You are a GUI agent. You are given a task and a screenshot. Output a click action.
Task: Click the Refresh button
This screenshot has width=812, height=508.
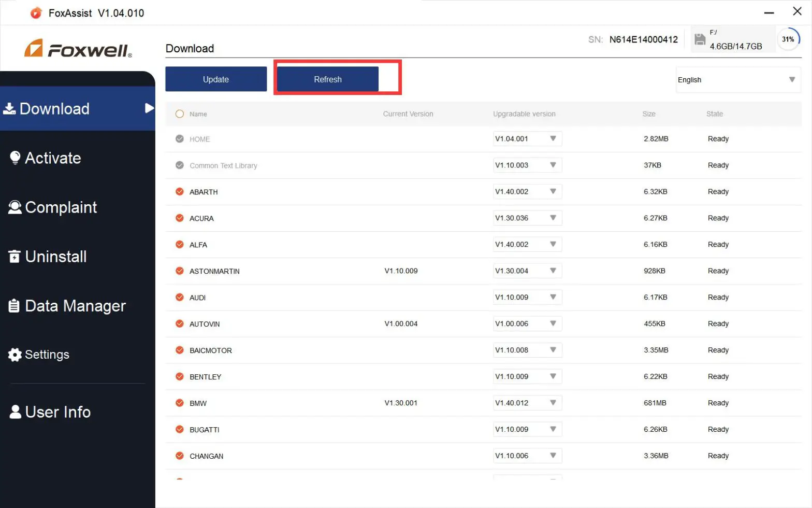[328, 79]
